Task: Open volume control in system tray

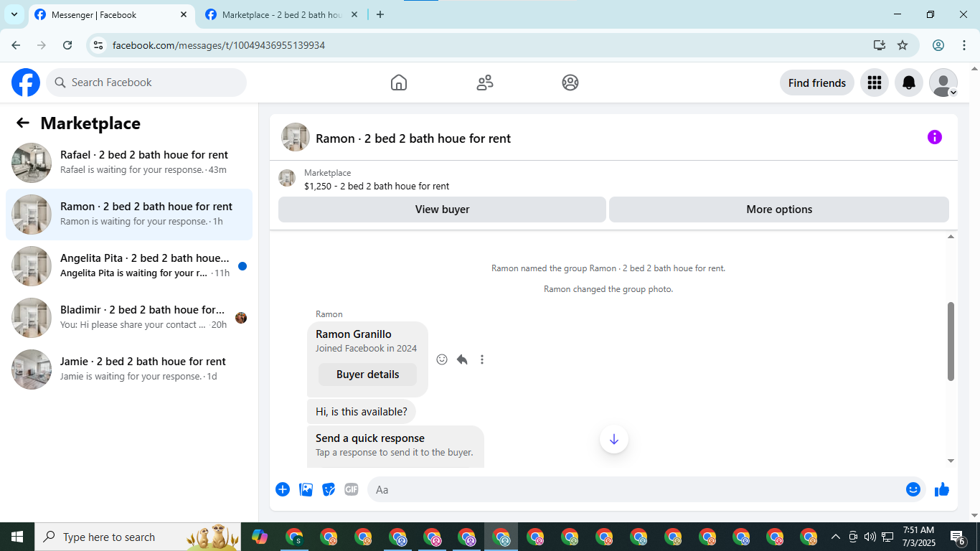Action: 870,537
